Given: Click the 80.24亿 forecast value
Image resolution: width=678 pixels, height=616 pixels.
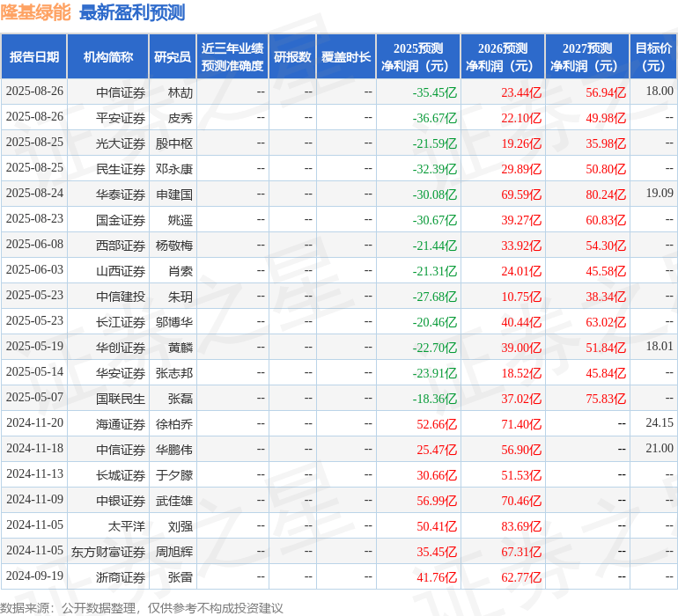Looking at the screenshot, I should (606, 194).
